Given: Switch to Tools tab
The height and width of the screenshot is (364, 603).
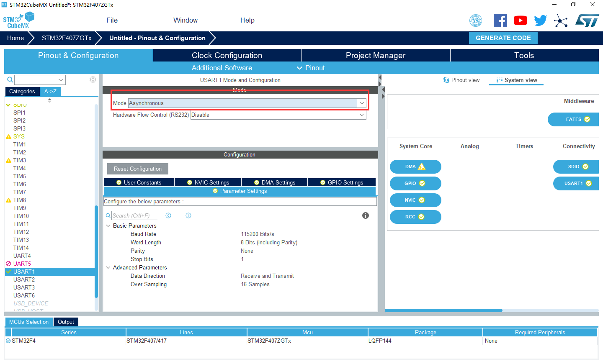Looking at the screenshot, I should (524, 55).
